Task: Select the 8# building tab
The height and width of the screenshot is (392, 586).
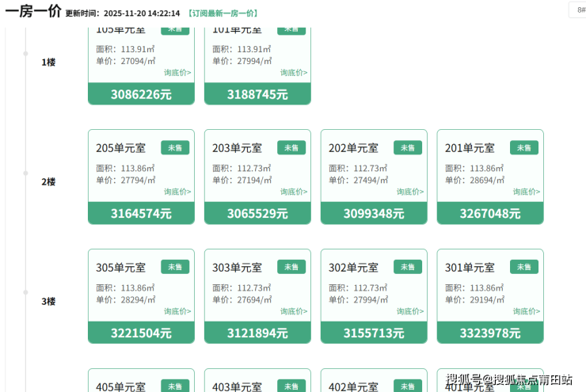Action: click(576, 10)
